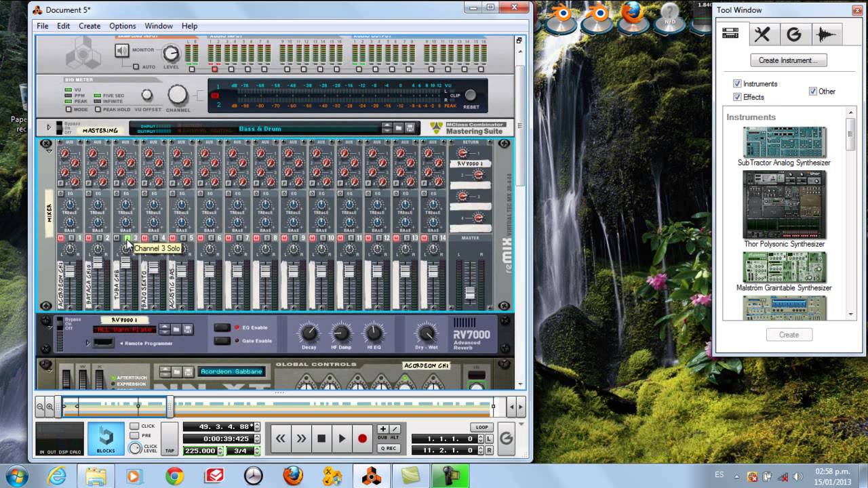Screen dimensions: 868x488
Task: Click the 3/4 time signature field
Action: (x=240, y=451)
